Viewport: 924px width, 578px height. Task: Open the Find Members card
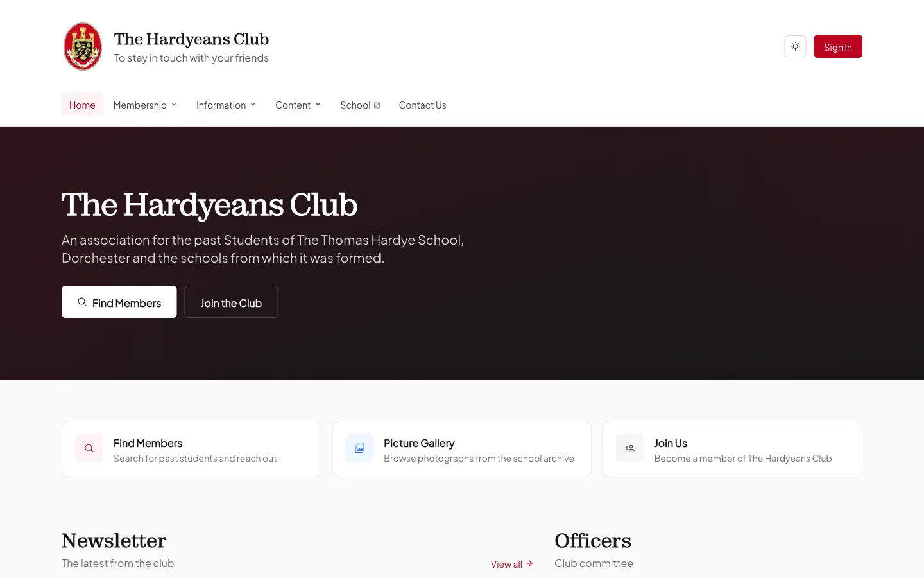click(191, 449)
